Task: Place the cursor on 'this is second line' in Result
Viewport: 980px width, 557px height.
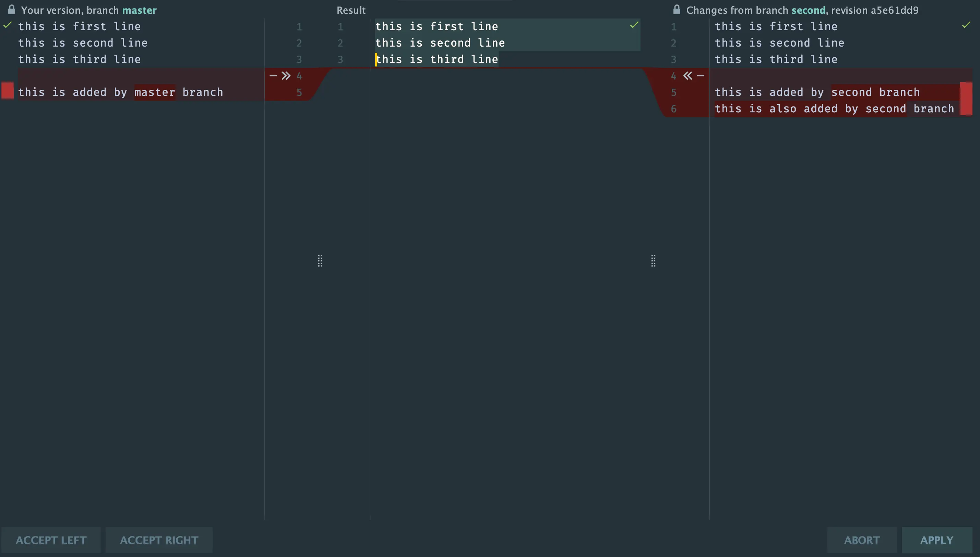Action: coord(440,43)
